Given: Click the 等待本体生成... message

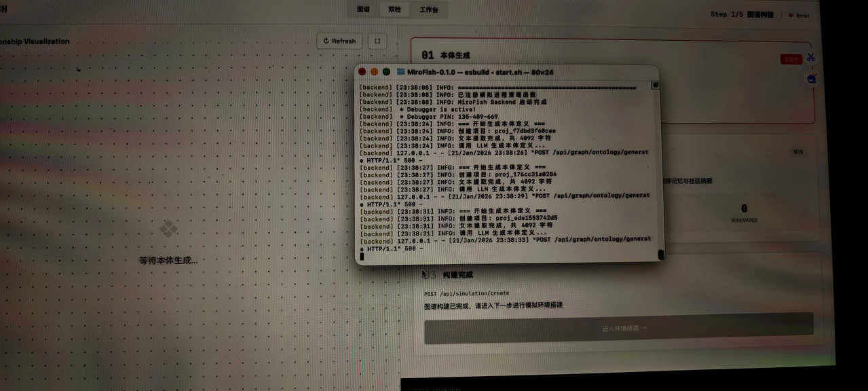Looking at the screenshot, I should click(168, 260).
